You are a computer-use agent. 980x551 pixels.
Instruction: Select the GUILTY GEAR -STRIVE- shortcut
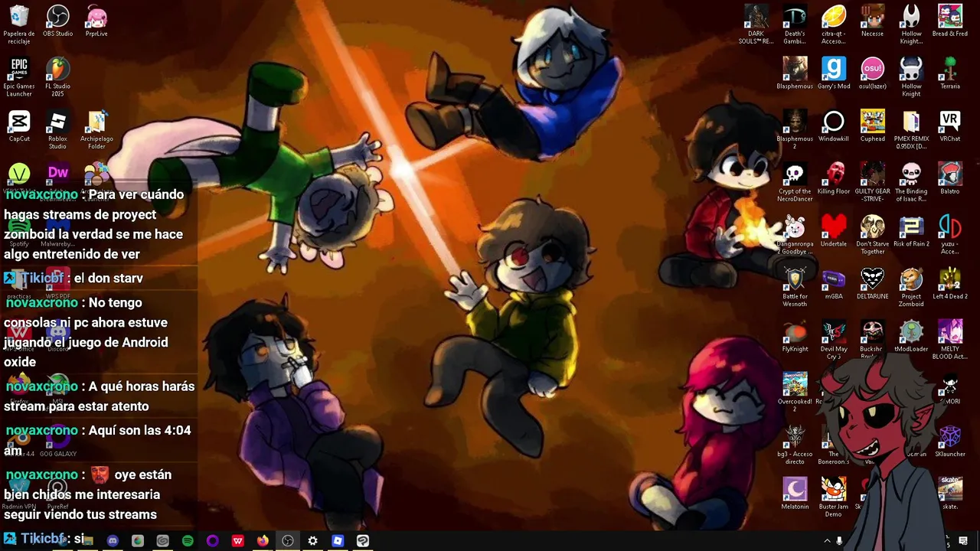point(872,183)
